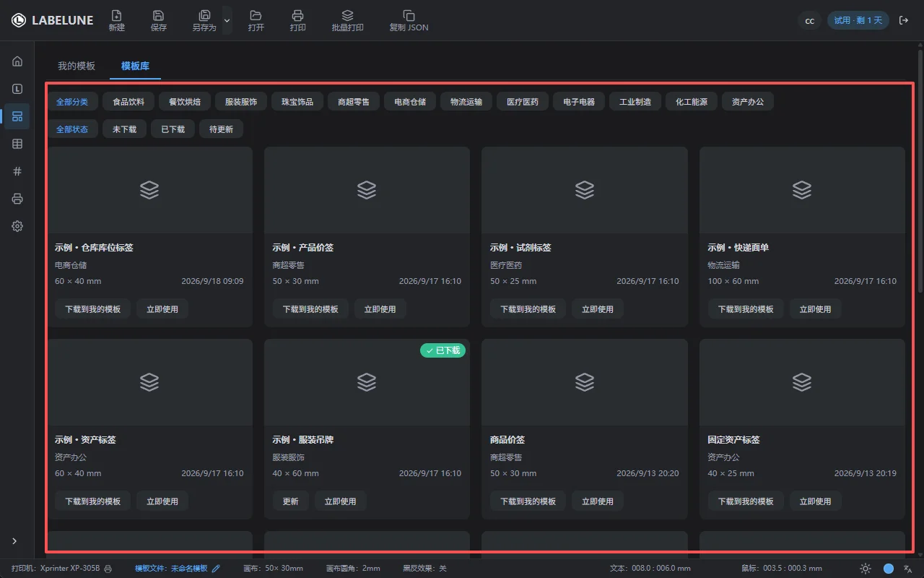Filter by 食品饮料 category
This screenshot has height=578, width=924.
point(128,102)
